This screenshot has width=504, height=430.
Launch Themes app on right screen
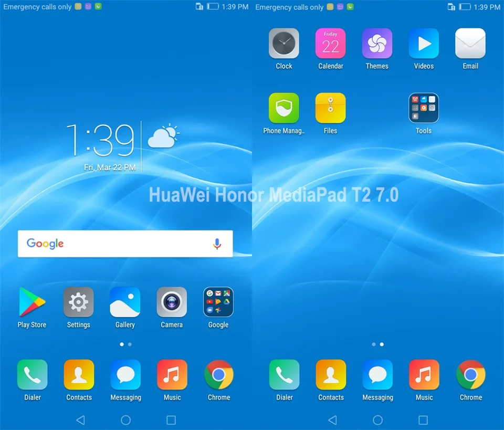click(x=377, y=44)
